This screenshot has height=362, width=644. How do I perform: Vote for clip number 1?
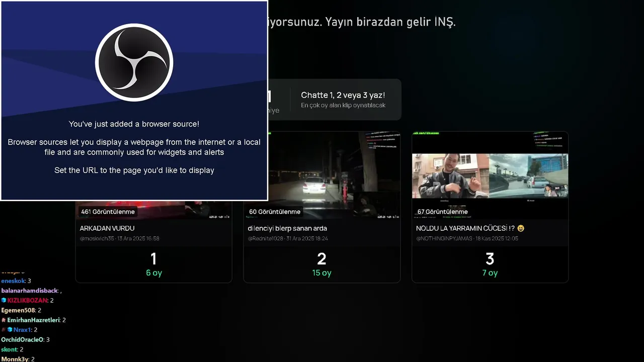click(153, 259)
